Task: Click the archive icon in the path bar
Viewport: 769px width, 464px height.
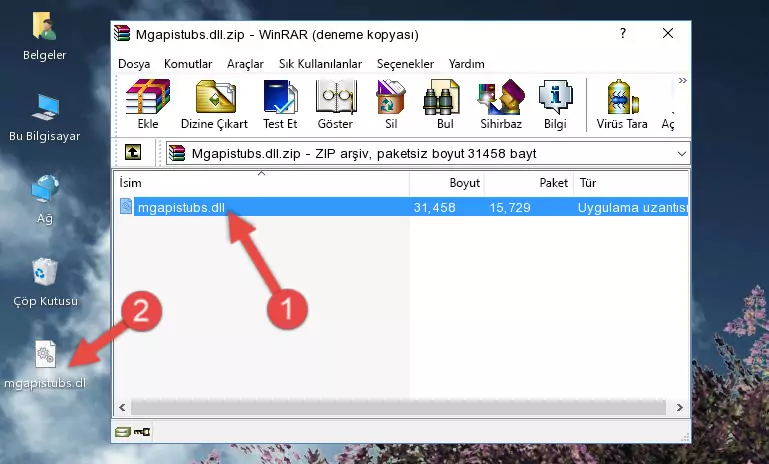Action: [x=177, y=154]
